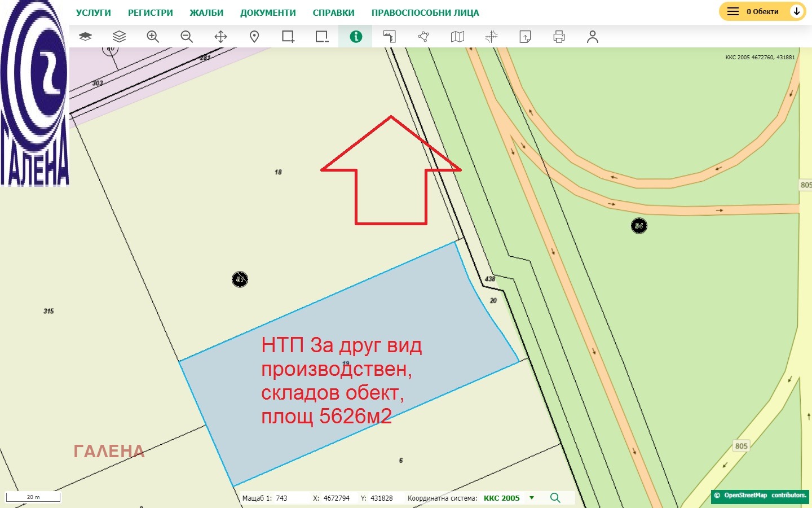
Task: Select the measuring ruler tool
Action: 390,37
